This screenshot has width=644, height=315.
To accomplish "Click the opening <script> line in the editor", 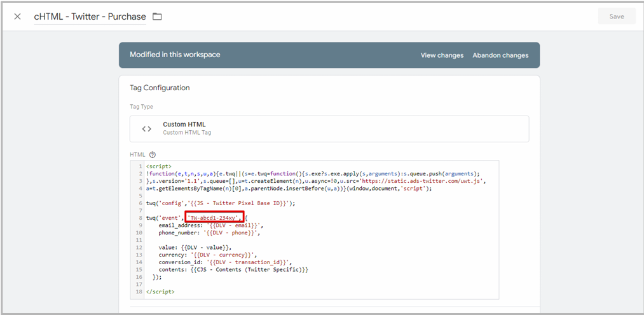I will point(159,166).
